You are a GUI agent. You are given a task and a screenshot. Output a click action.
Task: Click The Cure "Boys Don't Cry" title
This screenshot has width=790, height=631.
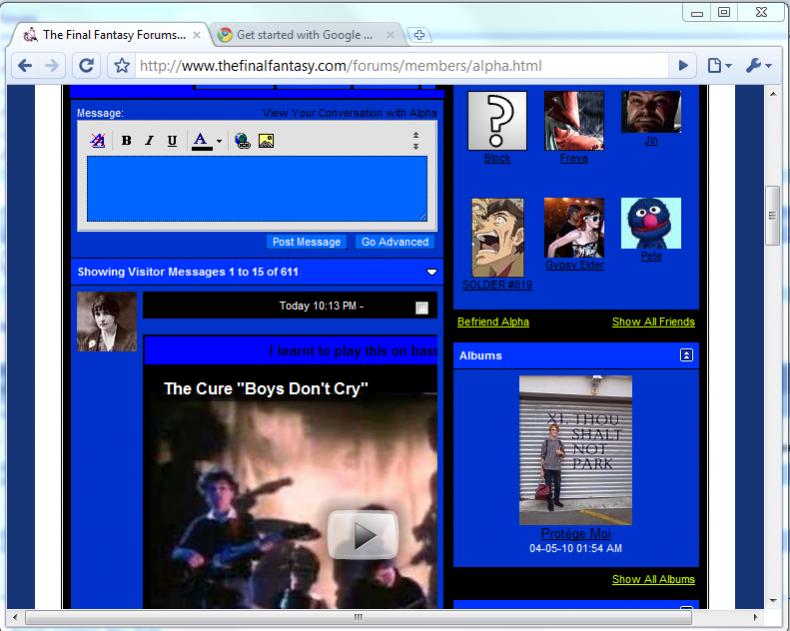click(x=266, y=389)
